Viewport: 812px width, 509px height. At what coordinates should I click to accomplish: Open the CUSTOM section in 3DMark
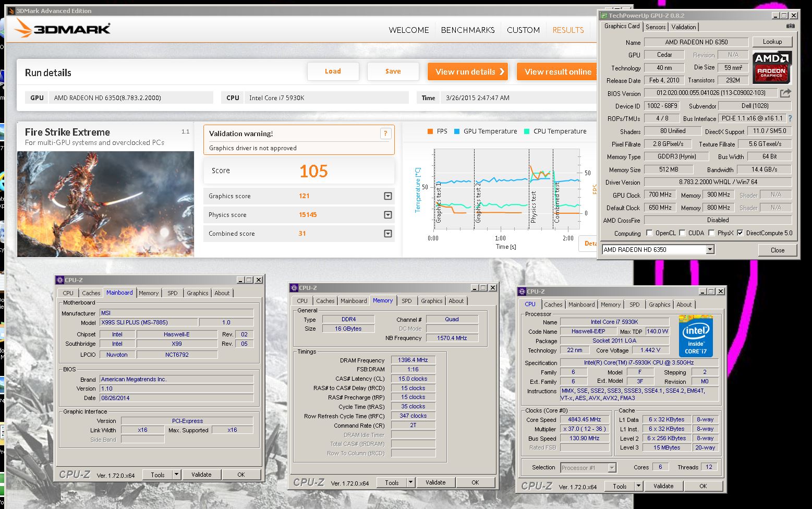coord(523,30)
